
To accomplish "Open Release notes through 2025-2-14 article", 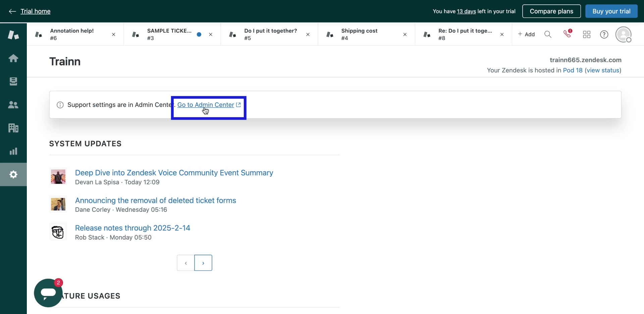I will click(132, 228).
